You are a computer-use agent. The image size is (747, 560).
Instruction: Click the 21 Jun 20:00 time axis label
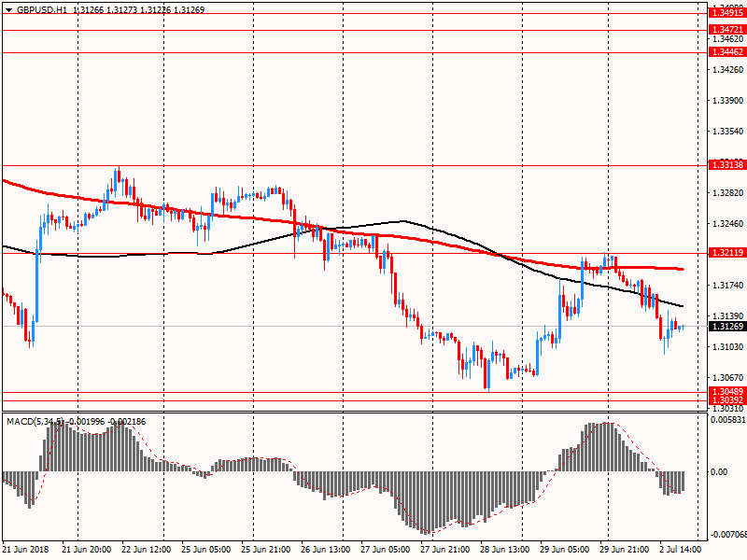coord(87,549)
